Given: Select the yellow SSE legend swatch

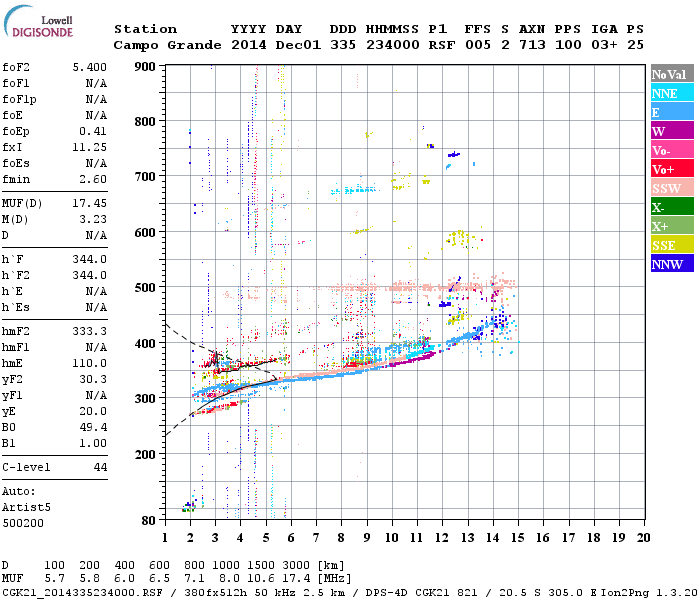Looking at the screenshot, I should click(x=672, y=245).
